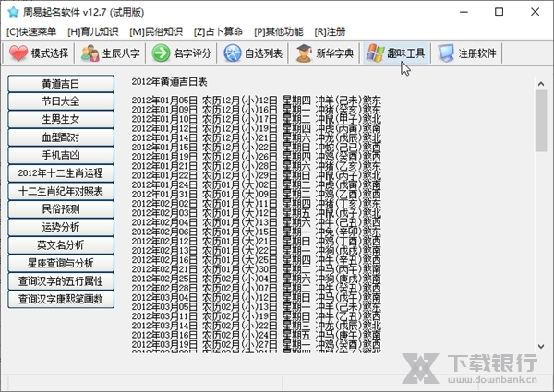This screenshot has height=392, width=554.
Task: Click the row 2012年02月12日
Action: 257,242
